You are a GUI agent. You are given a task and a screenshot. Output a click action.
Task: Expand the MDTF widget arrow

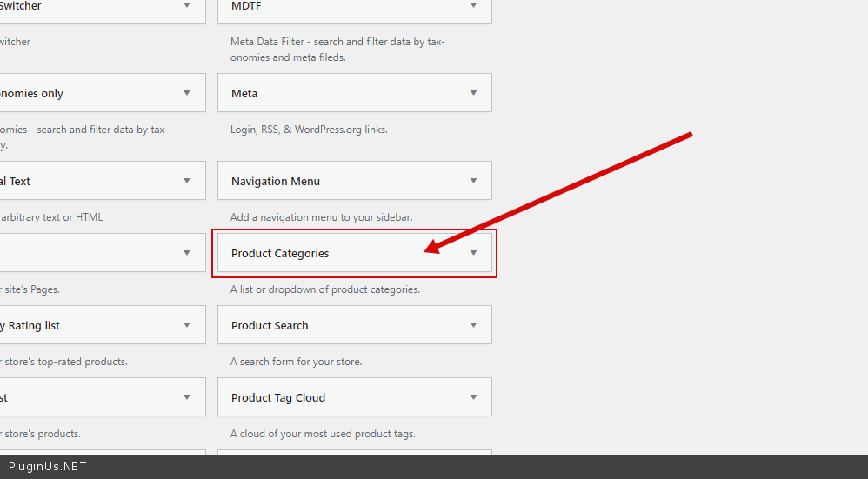[473, 5]
